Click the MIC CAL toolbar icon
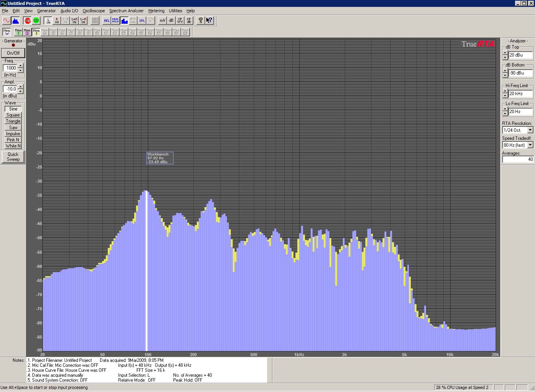 [x=133, y=21]
